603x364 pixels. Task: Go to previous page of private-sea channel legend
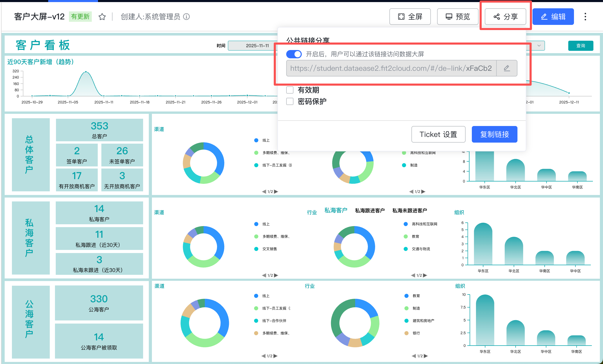point(264,275)
